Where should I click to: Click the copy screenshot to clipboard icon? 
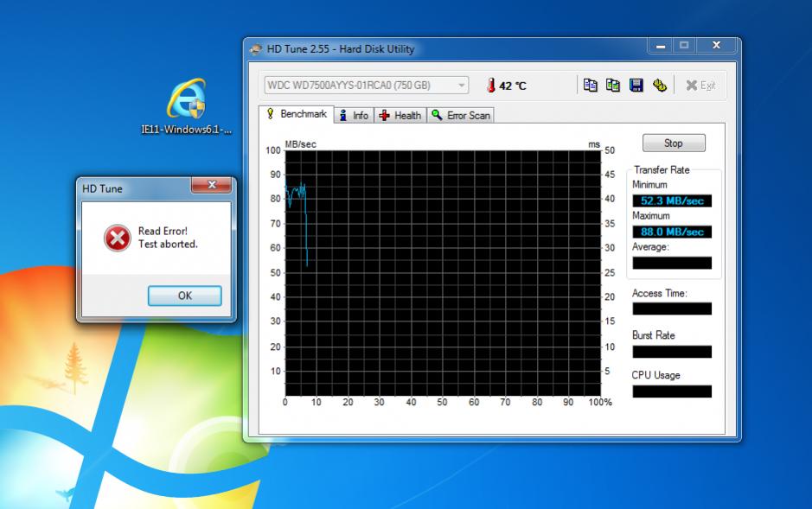(613, 85)
